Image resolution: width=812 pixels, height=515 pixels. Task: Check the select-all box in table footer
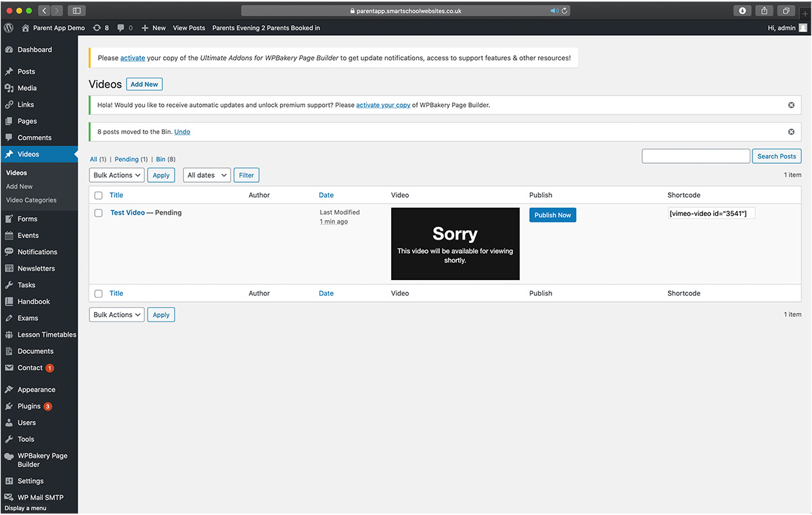[x=99, y=294]
